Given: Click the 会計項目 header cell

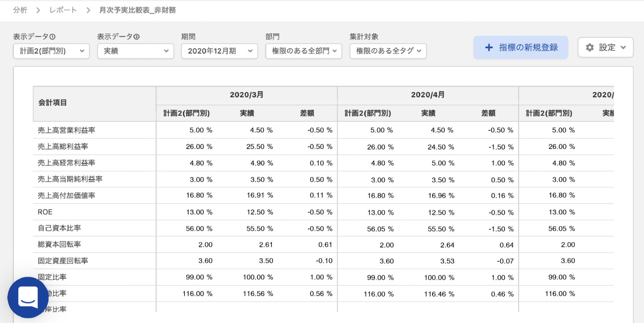Looking at the screenshot, I should click(x=52, y=103).
